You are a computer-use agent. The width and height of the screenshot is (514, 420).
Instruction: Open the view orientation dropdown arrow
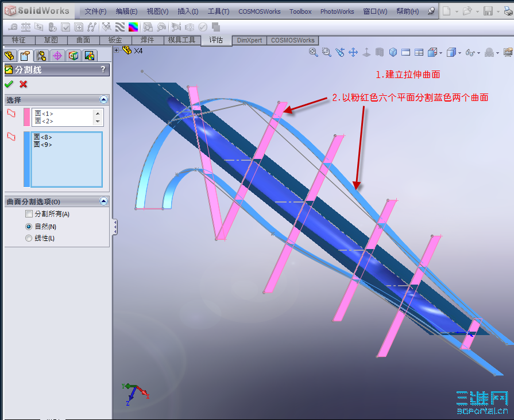tap(440, 53)
